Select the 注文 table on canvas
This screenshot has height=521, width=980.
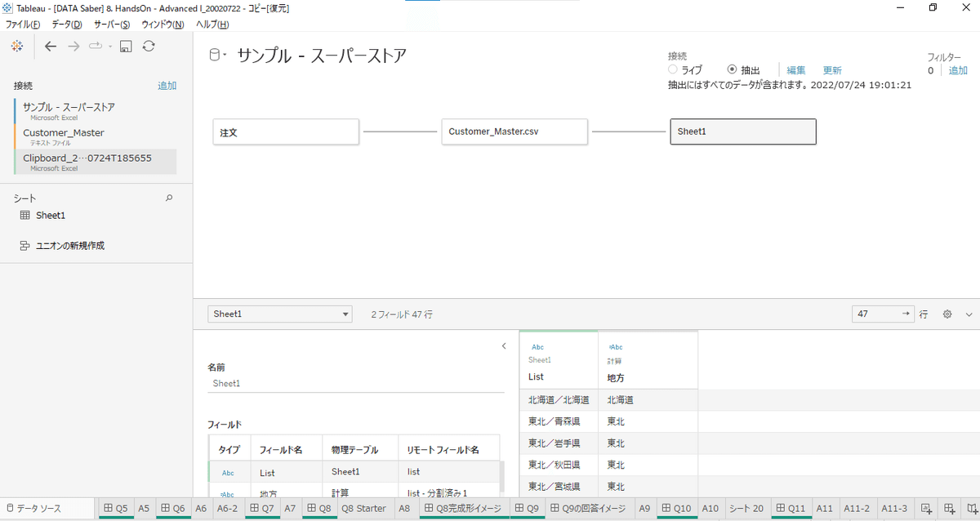(286, 131)
